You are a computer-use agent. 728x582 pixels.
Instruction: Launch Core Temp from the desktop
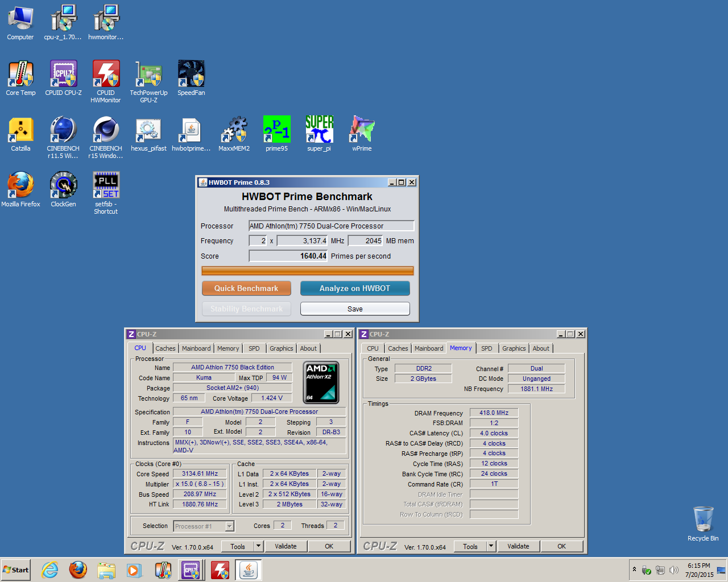coord(20,78)
